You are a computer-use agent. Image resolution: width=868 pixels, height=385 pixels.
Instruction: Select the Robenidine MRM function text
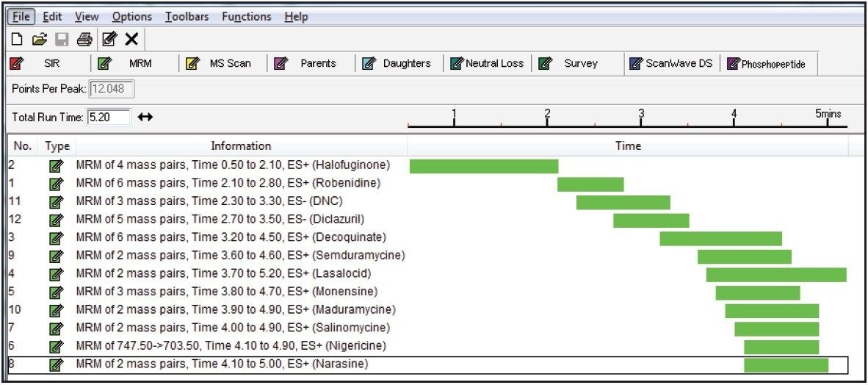228,183
